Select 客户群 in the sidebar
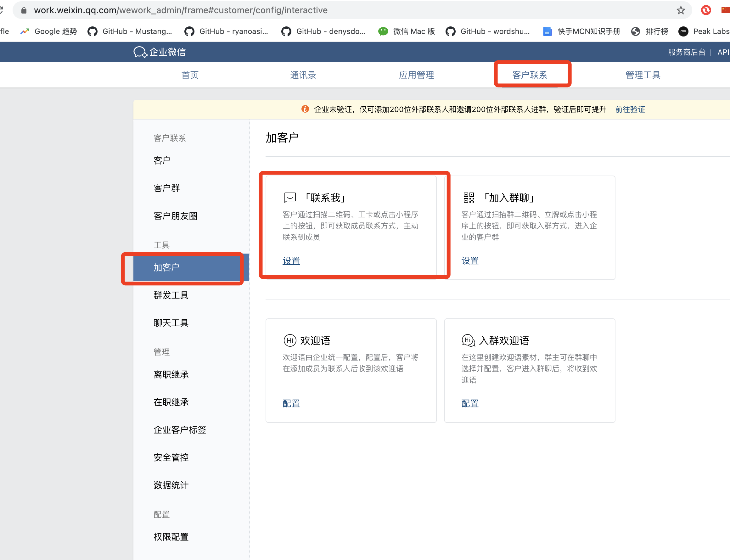The width and height of the screenshot is (730, 560). (167, 188)
